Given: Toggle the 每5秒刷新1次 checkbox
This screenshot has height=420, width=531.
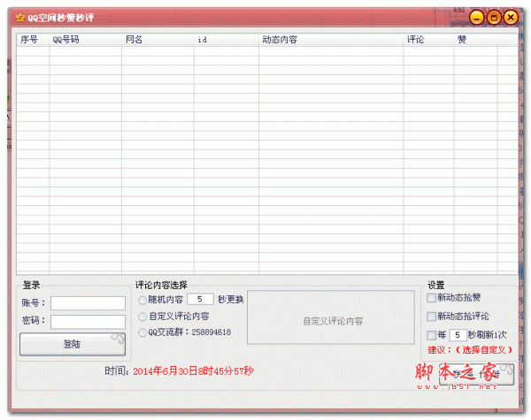Looking at the screenshot, I should click(431, 335).
